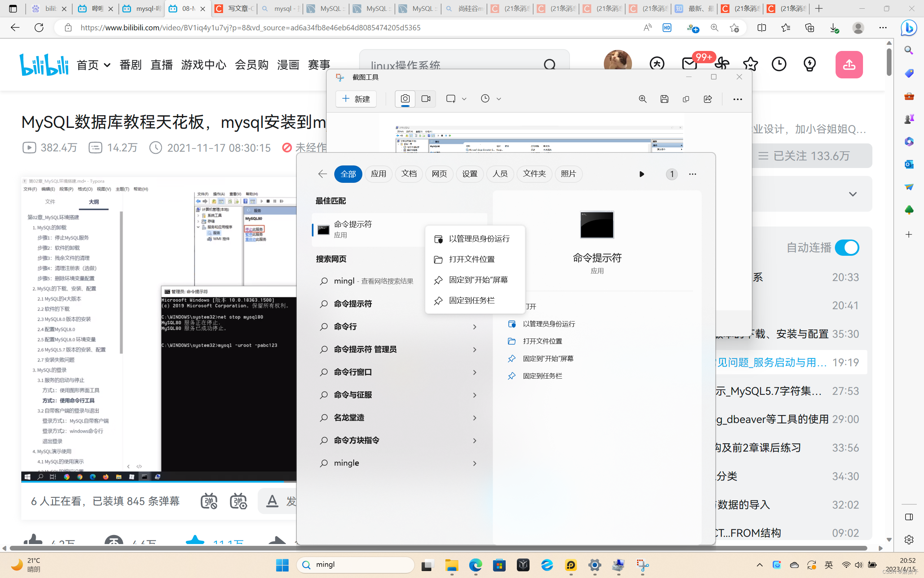Expand the 命令与征服 suggestion chevron
This screenshot has height=578, width=924.
pyautogui.click(x=474, y=395)
